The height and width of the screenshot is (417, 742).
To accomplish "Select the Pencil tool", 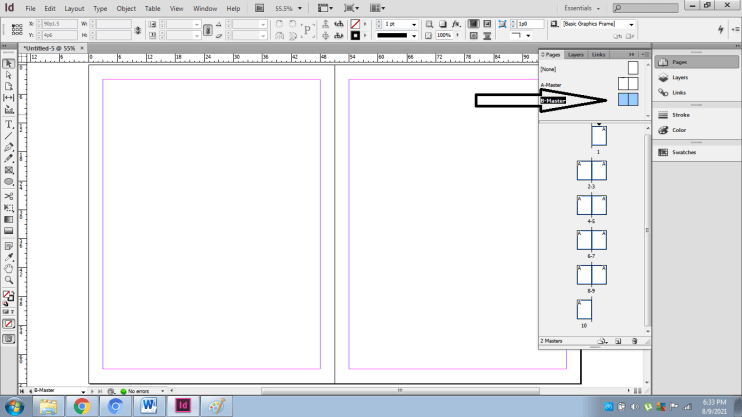I will coord(9,159).
